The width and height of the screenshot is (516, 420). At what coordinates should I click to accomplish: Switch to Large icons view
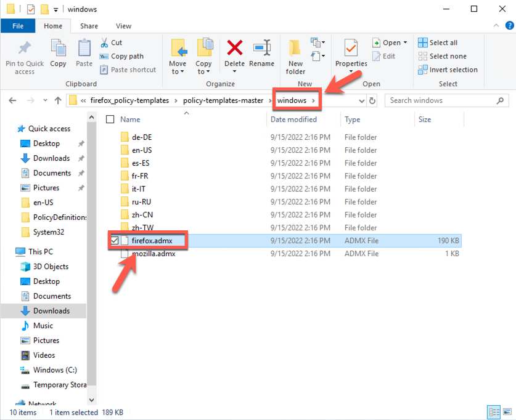pos(507,412)
